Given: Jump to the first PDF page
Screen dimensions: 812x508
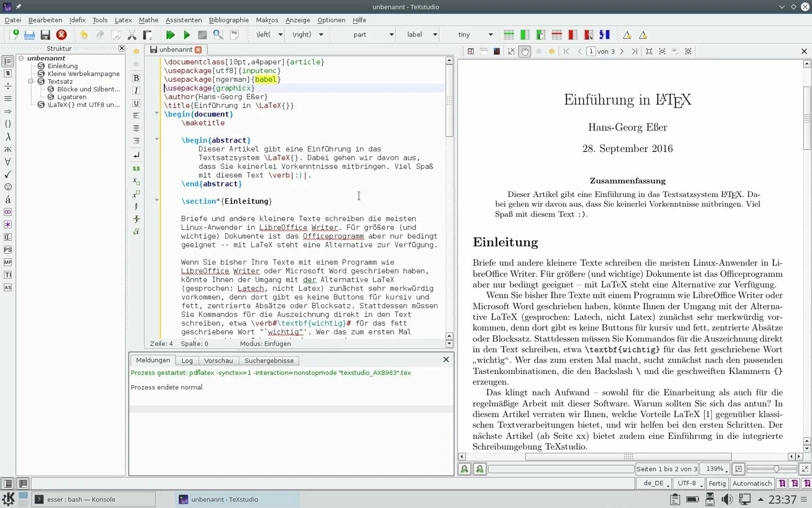Looking at the screenshot, I should point(566,51).
